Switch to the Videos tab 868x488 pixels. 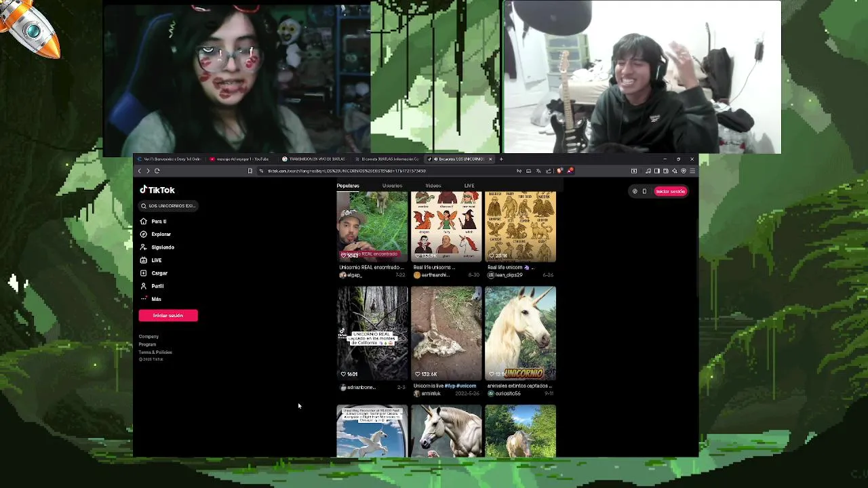click(x=433, y=186)
